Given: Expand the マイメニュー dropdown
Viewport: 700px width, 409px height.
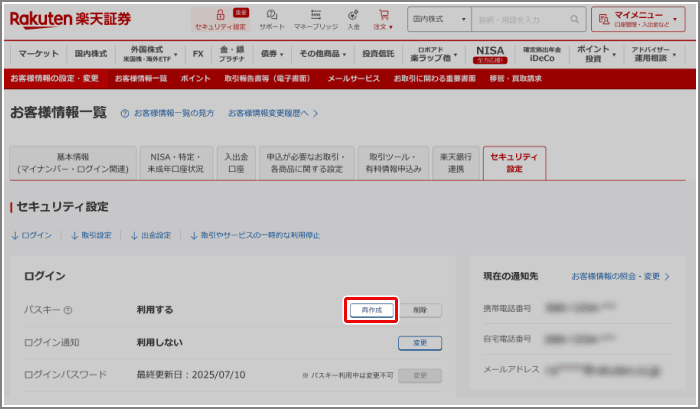Looking at the screenshot, I should [x=644, y=19].
